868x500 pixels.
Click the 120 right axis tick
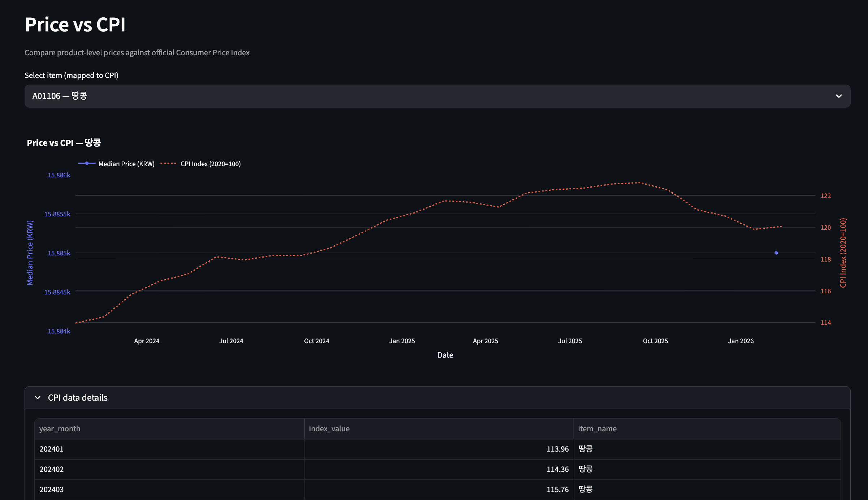(826, 228)
